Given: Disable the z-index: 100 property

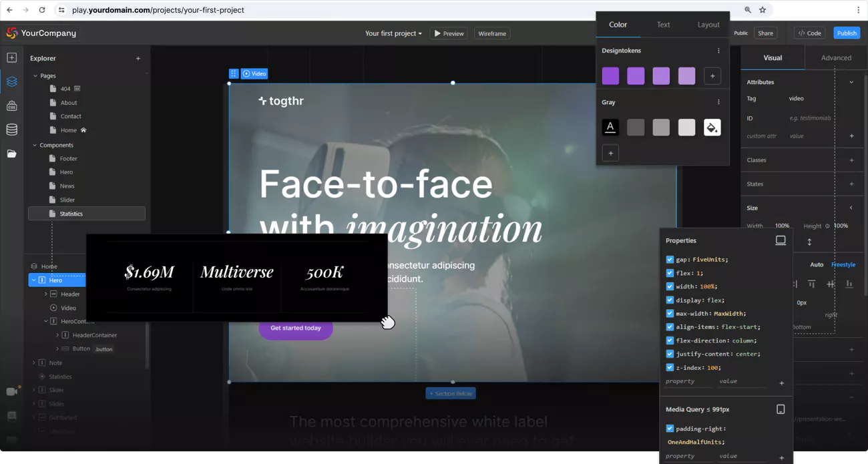Looking at the screenshot, I should [x=670, y=367].
